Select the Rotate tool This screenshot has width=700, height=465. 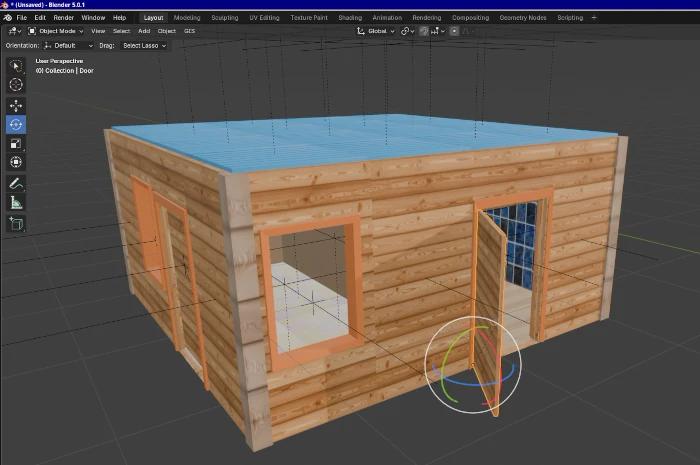(x=16, y=125)
